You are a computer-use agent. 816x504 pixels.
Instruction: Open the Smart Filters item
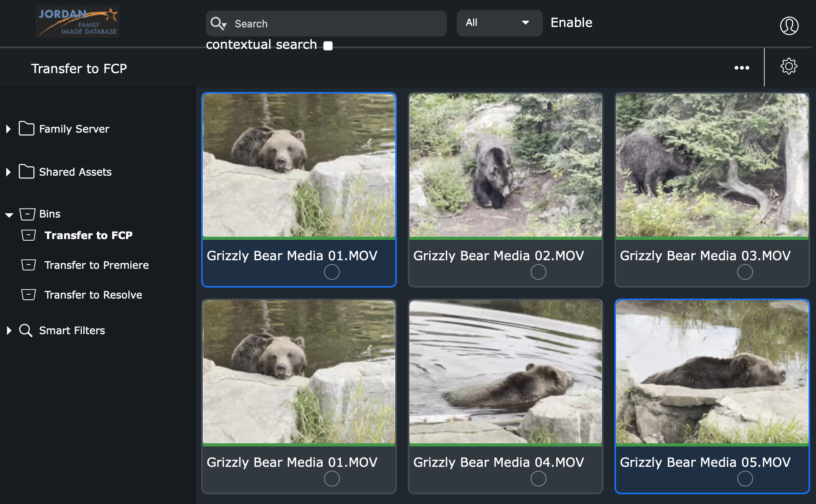point(72,331)
